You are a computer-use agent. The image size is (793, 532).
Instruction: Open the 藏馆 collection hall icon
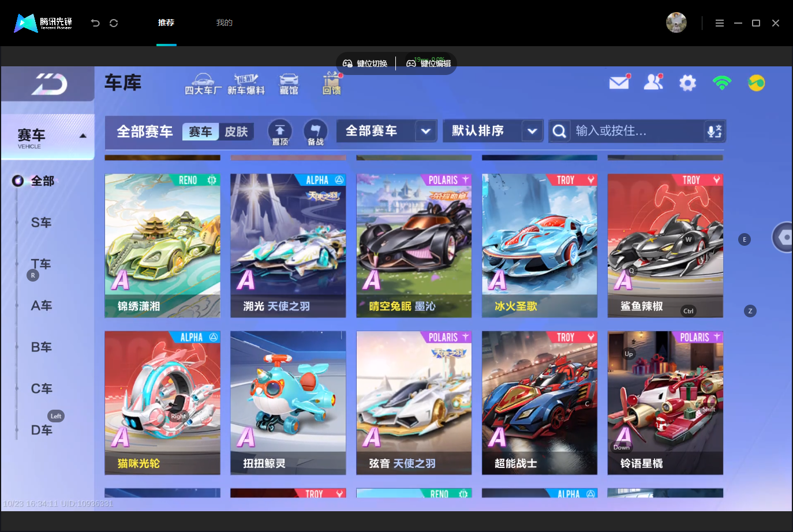pyautogui.click(x=289, y=84)
